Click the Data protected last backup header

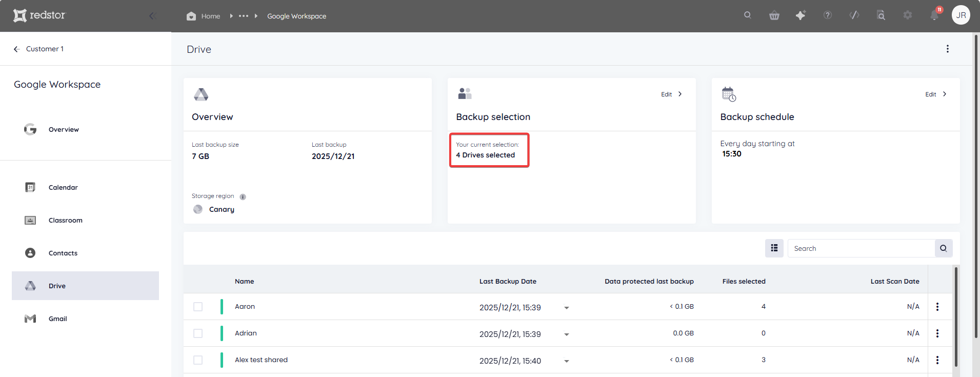coord(649,281)
